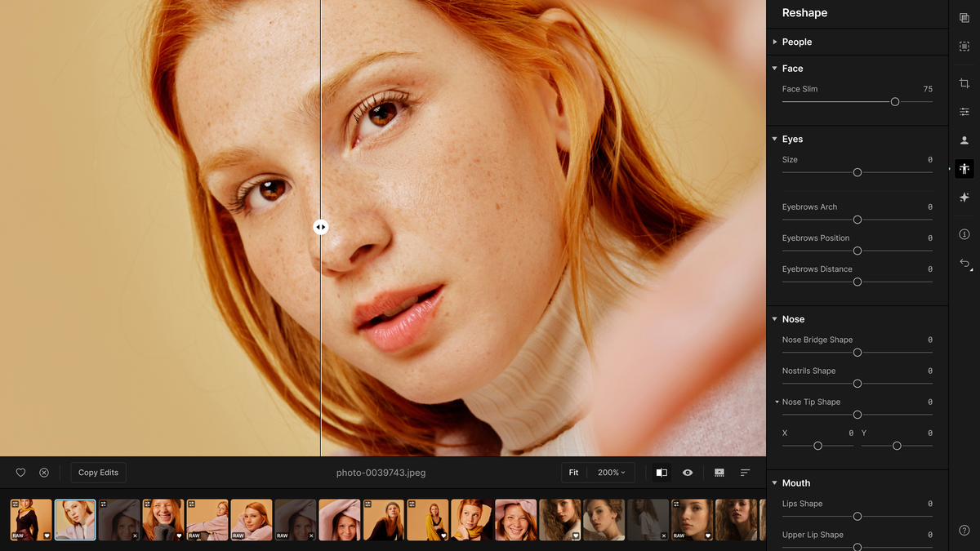Open the layers icon at sidebar top
980x551 pixels.
click(x=964, y=18)
